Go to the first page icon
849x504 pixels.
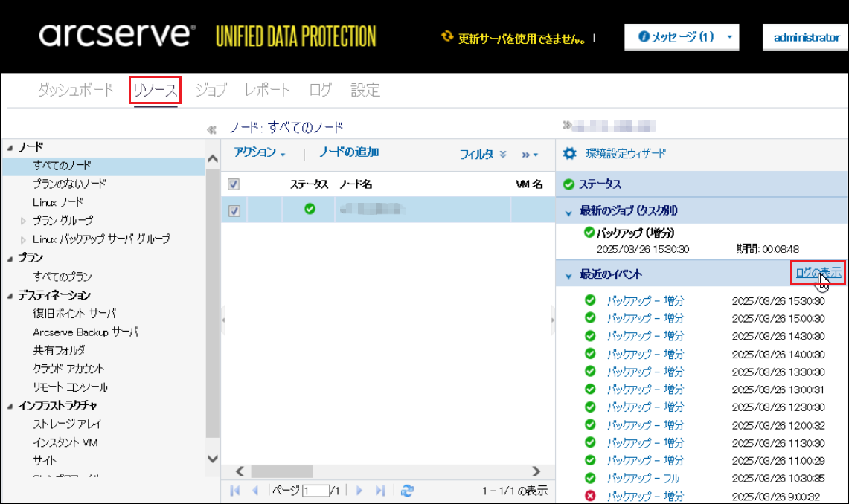(234, 491)
